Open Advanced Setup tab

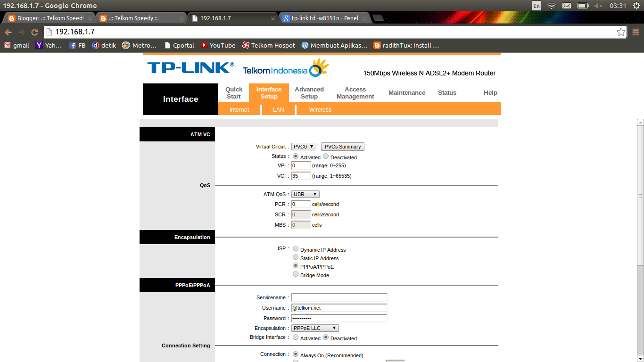coord(309,93)
